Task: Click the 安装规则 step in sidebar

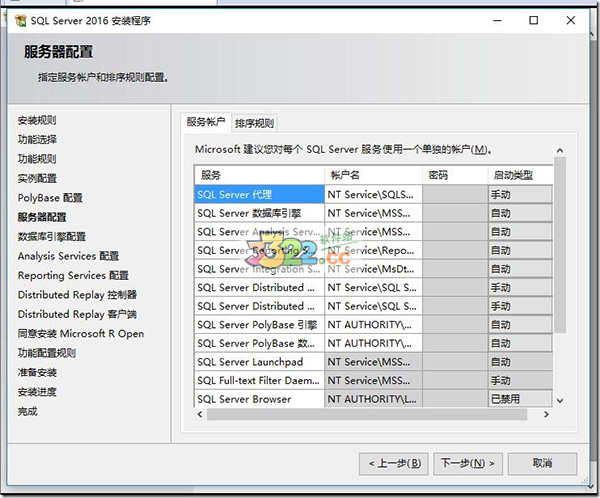Action: click(37, 120)
